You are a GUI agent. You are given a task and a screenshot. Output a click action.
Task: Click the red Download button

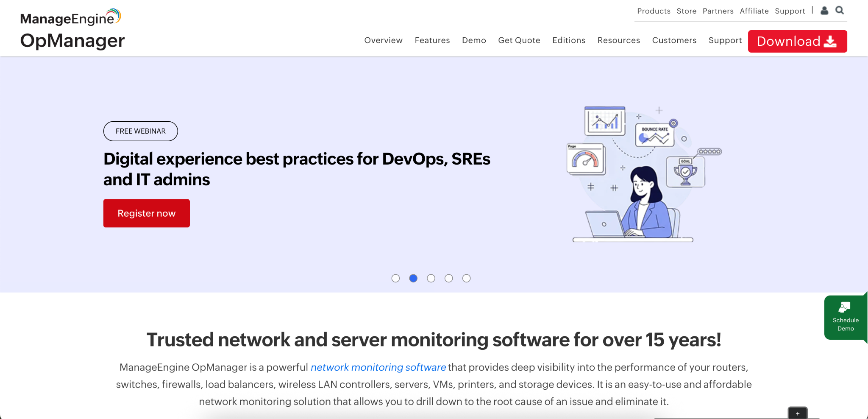click(x=797, y=41)
